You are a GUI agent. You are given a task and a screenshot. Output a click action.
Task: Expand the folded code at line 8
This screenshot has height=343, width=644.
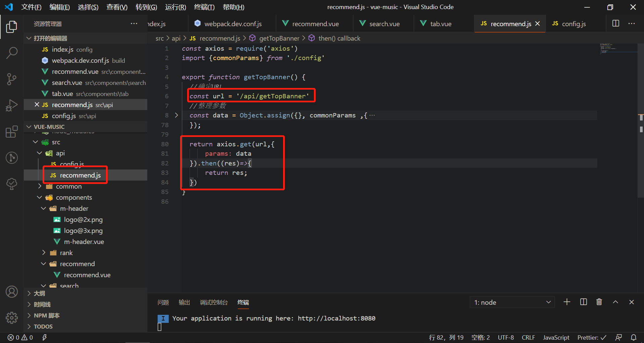pos(176,115)
